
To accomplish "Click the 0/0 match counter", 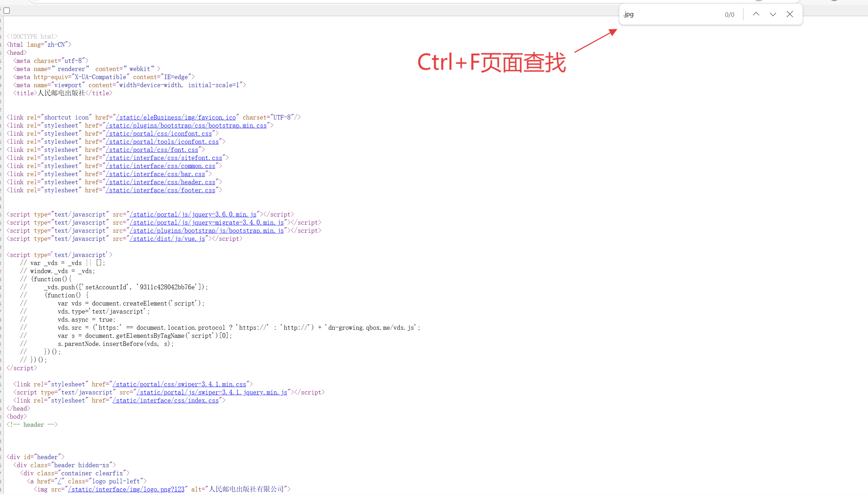I will coord(730,15).
